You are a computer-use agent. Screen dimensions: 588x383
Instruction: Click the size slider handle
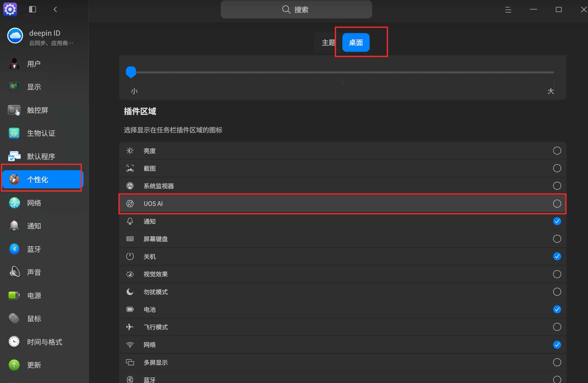click(131, 72)
